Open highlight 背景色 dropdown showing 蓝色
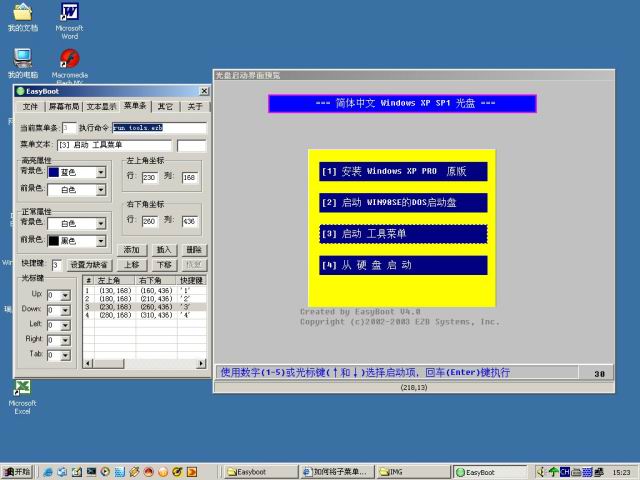This screenshot has width=640, height=480. click(101, 173)
